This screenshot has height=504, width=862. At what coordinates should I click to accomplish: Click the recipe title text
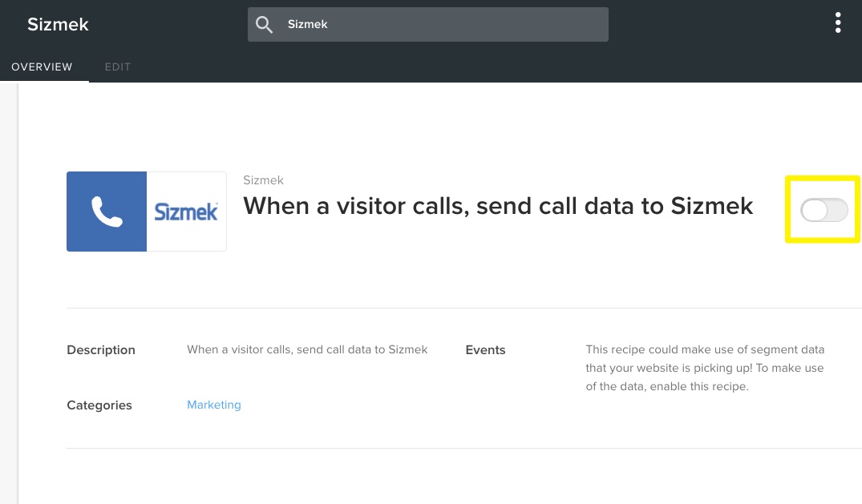tap(499, 206)
